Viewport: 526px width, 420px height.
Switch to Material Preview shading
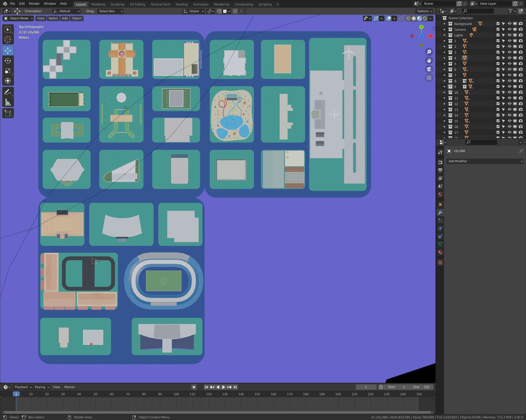pyautogui.click(x=419, y=18)
